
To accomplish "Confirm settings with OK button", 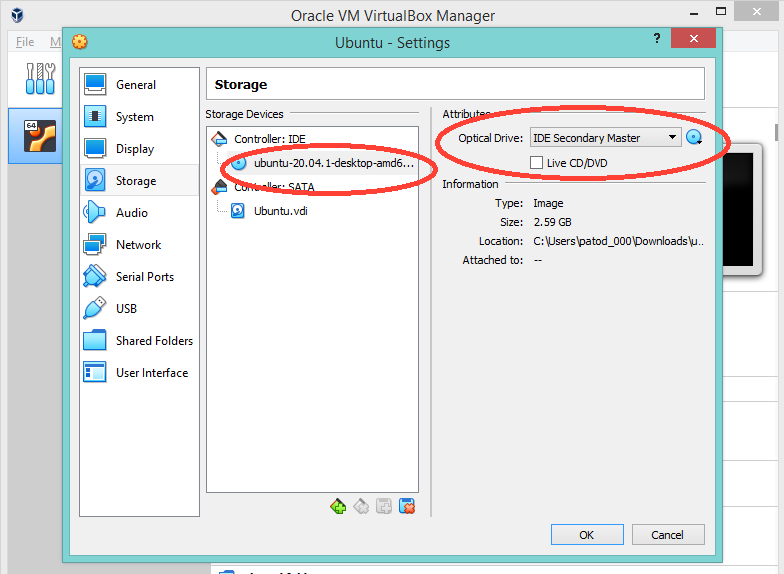I will tap(587, 534).
